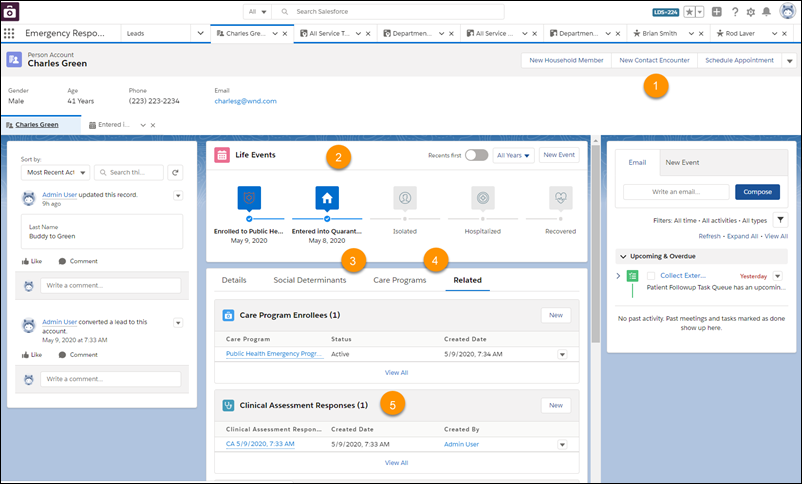Open the setup gear icon
Viewport: 802px width, 484px height.
[x=750, y=12]
